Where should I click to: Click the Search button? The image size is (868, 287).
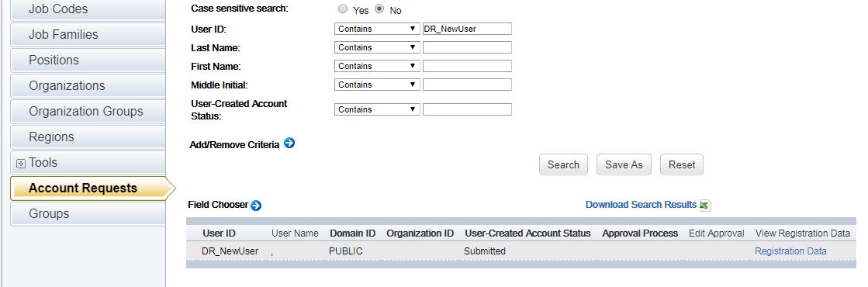click(x=563, y=164)
